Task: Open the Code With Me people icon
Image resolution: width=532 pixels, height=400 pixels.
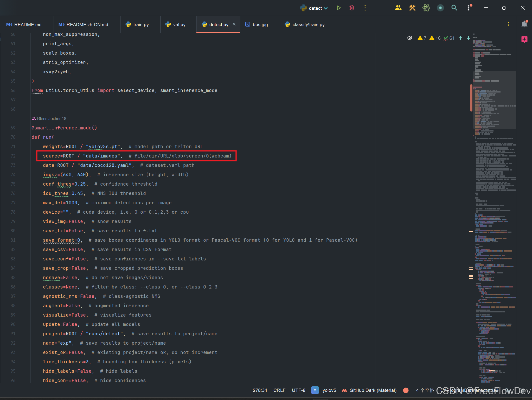Action: coord(398,8)
